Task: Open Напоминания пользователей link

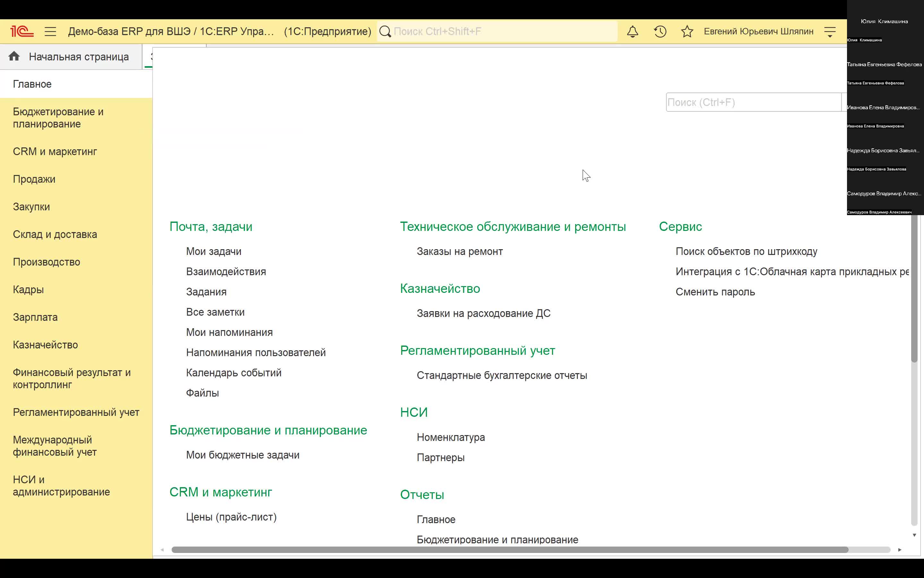Action: click(256, 353)
